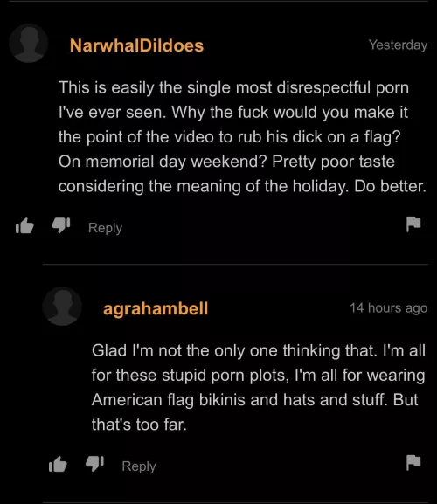Click the divider line above the NarwhalDildoes comment
Viewport: 437px width, 504px height.
click(218, 1)
